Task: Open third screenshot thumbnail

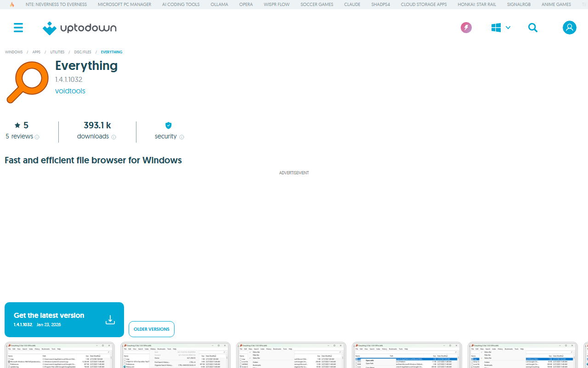Action: (291, 355)
